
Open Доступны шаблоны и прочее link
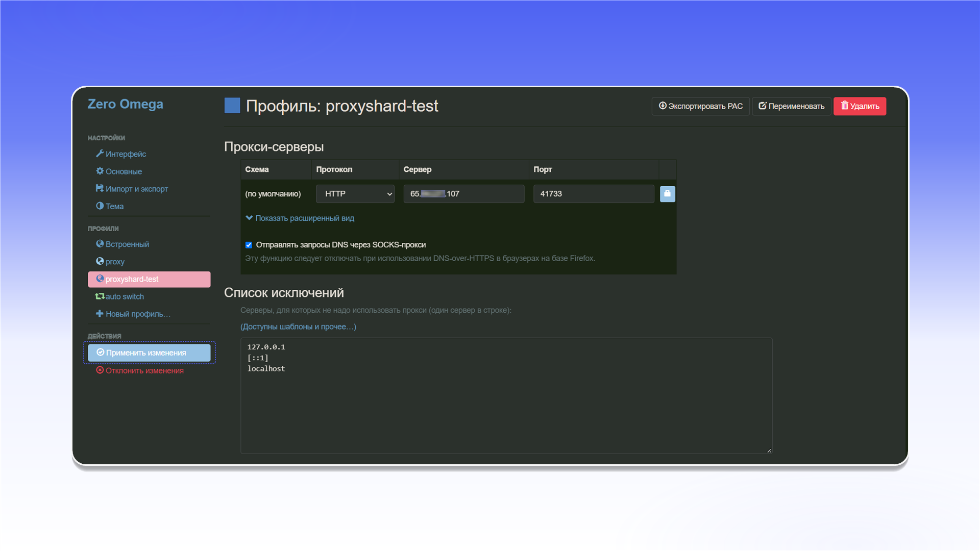click(x=299, y=327)
